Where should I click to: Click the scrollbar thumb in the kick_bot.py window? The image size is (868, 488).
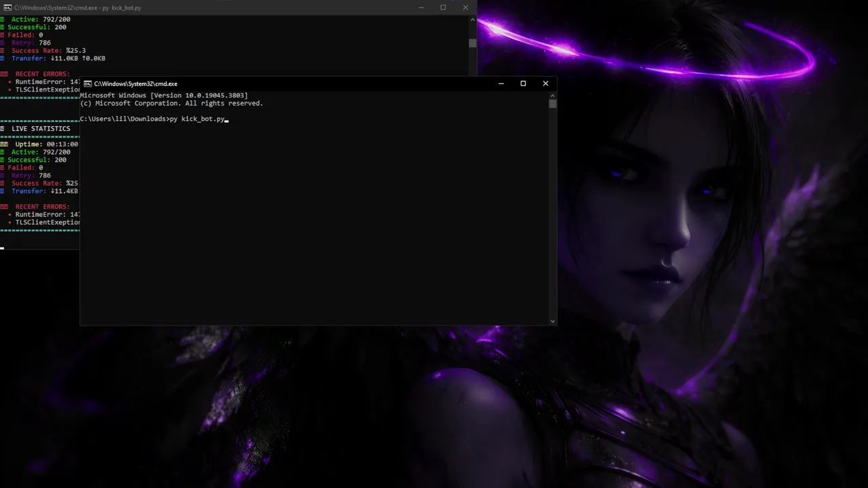[x=473, y=43]
